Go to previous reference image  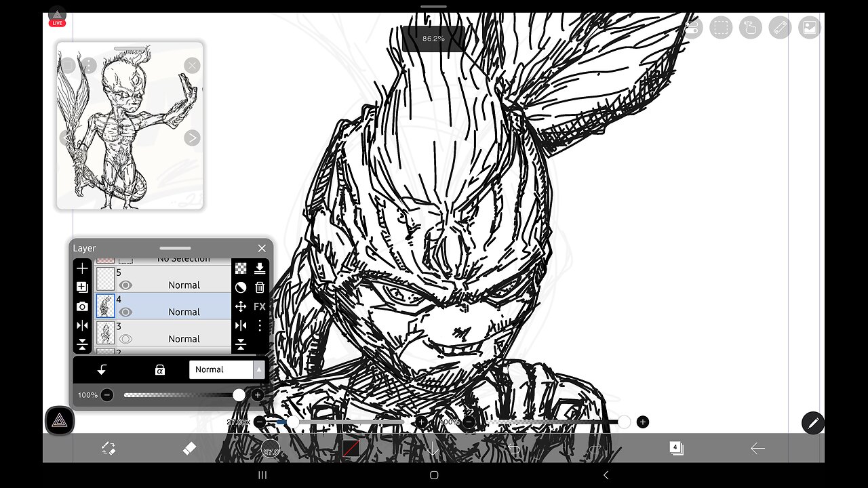(x=66, y=138)
